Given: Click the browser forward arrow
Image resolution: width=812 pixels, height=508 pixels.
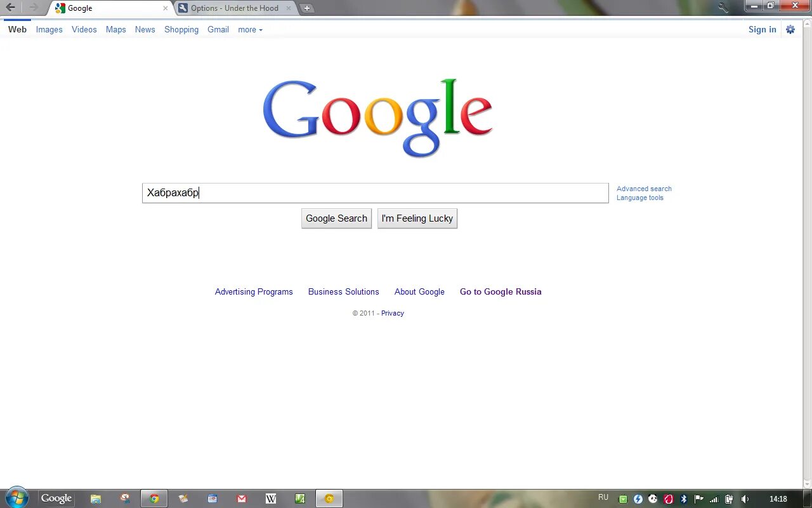Looking at the screenshot, I should click(x=33, y=8).
